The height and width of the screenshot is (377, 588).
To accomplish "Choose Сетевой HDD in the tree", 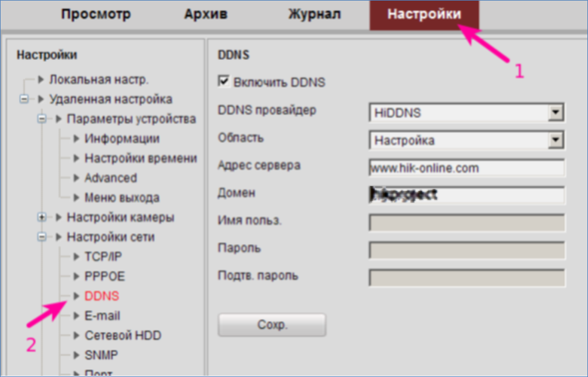I will (122, 335).
